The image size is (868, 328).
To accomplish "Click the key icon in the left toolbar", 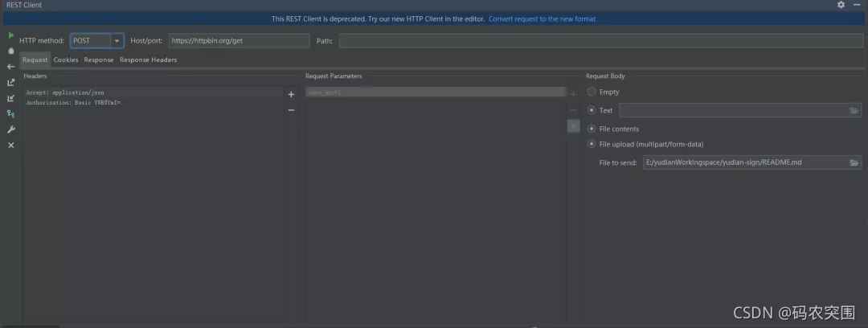I will point(11,113).
